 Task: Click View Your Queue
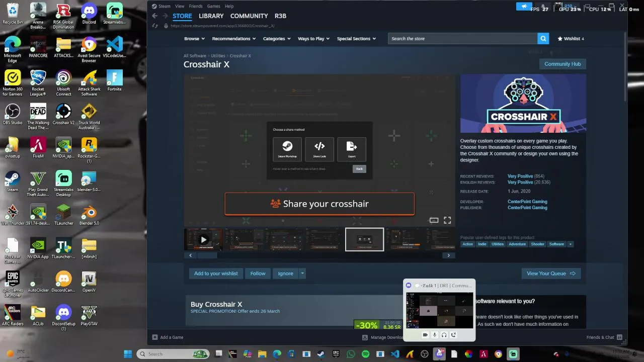[551, 274]
